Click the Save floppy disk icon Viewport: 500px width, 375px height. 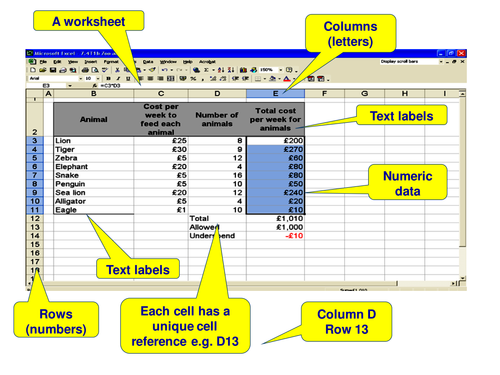coord(53,70)
